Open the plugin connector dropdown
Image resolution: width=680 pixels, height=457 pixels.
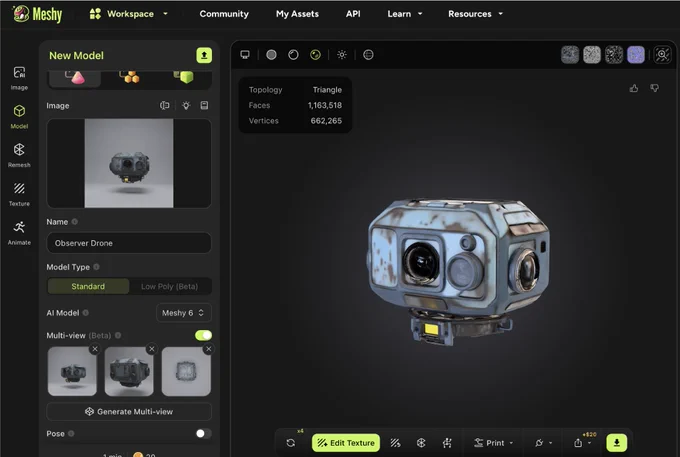[x=543, y=443]
